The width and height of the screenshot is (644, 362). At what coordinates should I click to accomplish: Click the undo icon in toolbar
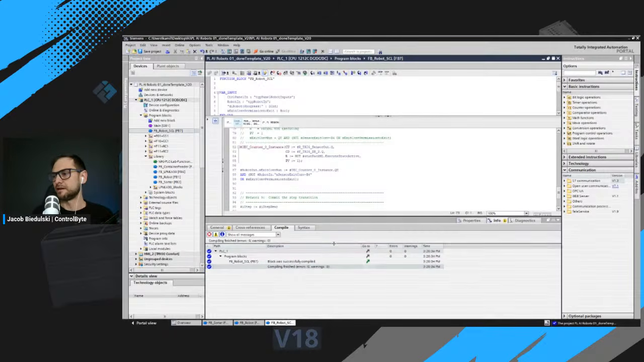tap(202, 51)
